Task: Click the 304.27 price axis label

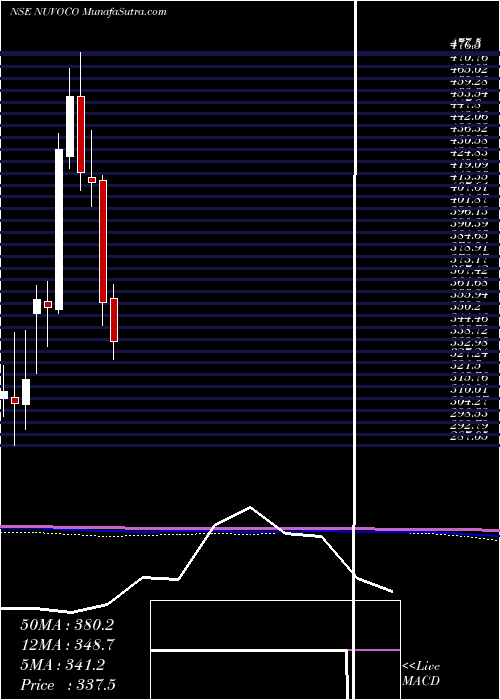Action: [x=470, y=402]
